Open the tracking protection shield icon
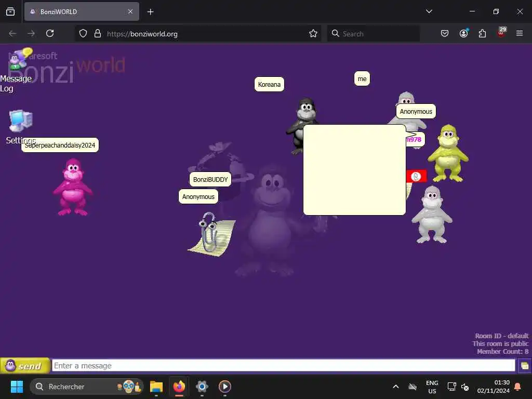 [83, 34]
